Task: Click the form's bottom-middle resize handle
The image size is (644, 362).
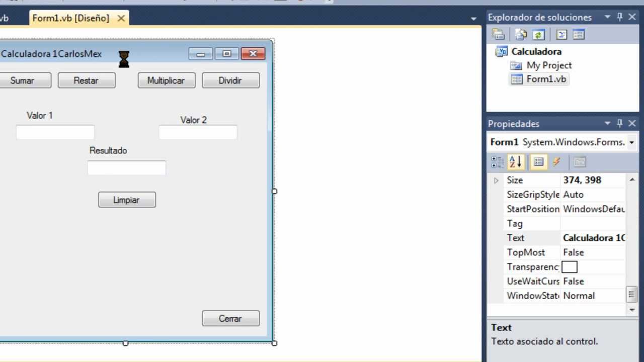Action: point(125,343)
